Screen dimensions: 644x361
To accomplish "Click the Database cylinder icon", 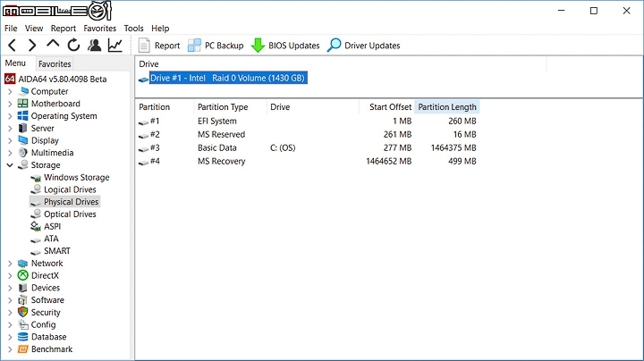I will pyautogui.click(x=23, y=337).
